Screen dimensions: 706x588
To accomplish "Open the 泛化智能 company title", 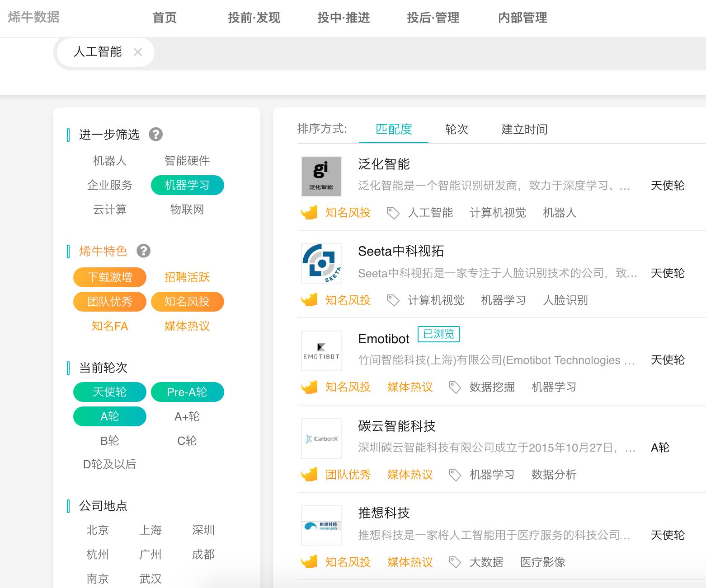I will (384, 164).
